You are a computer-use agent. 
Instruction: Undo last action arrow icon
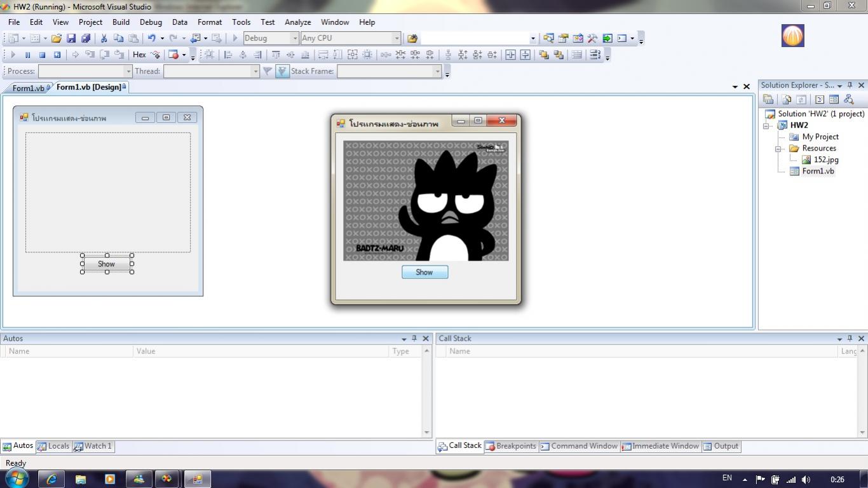click(x=151, y=38)
